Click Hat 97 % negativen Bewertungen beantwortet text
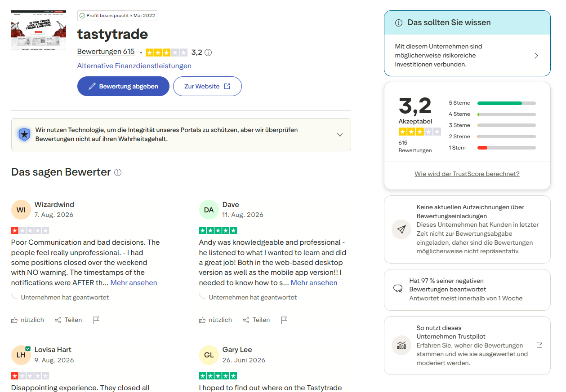Image resolution: width=566 pixels, height=392 pixels. [x=448, y=285]
